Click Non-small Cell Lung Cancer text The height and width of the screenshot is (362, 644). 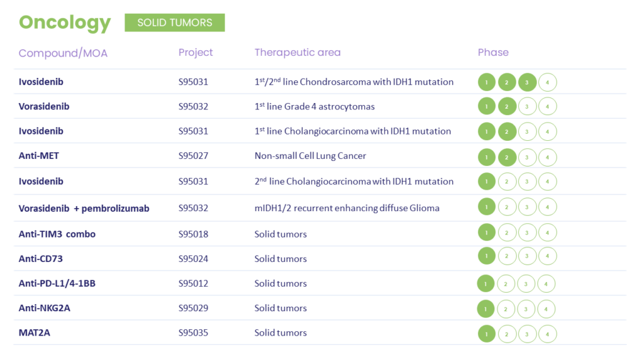click(310, 156)
